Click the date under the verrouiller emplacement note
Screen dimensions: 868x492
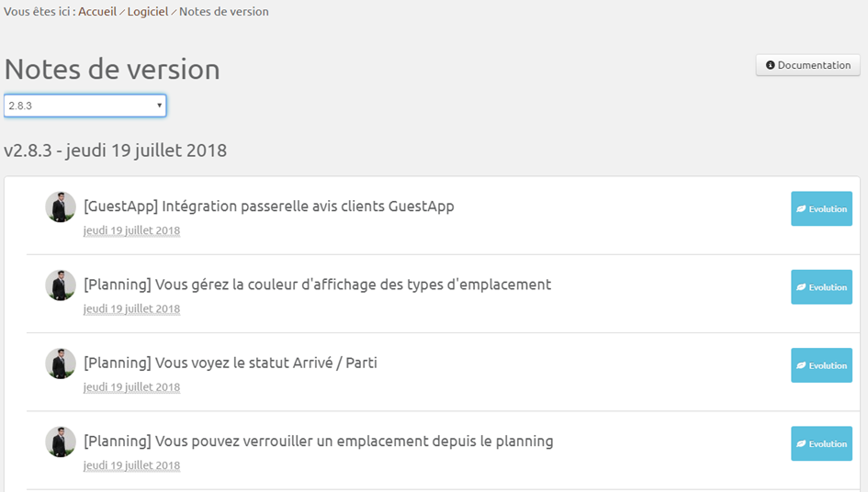pos(131,465)
